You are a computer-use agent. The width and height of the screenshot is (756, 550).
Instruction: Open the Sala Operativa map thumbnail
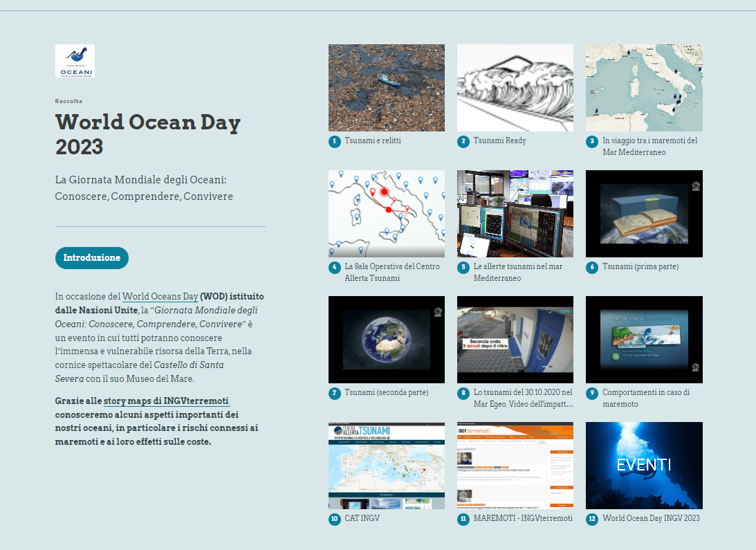click(386, 214)
